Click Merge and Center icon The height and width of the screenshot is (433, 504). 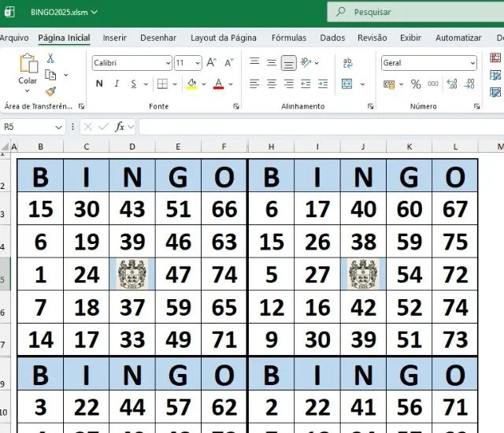click(346, 83)
